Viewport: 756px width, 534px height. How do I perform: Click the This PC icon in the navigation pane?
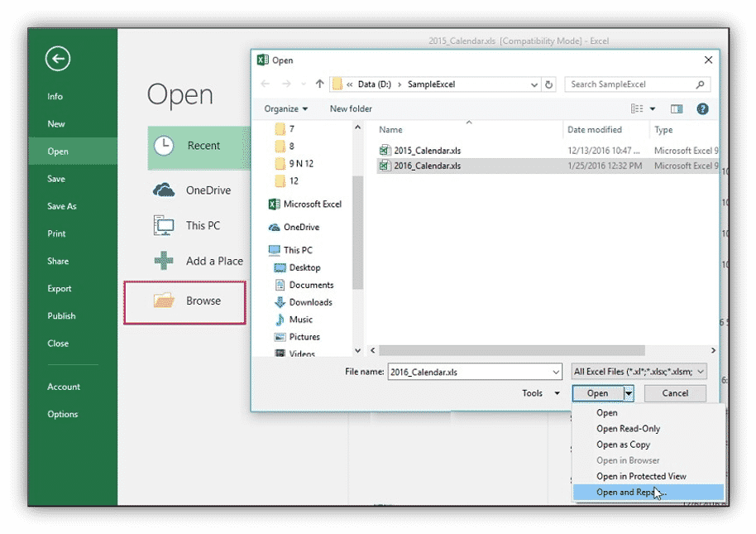pyautogui.click(x=275, y=249)
